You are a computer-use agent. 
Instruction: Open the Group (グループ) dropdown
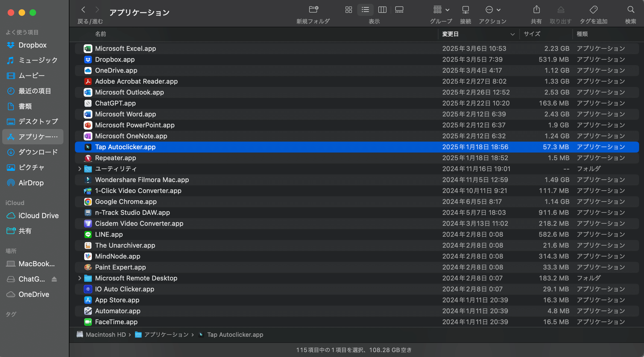441,10
